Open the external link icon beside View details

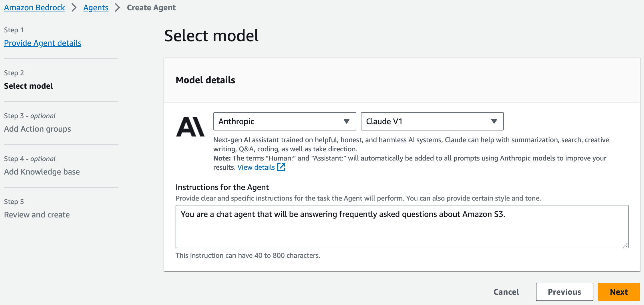point(281,167)
